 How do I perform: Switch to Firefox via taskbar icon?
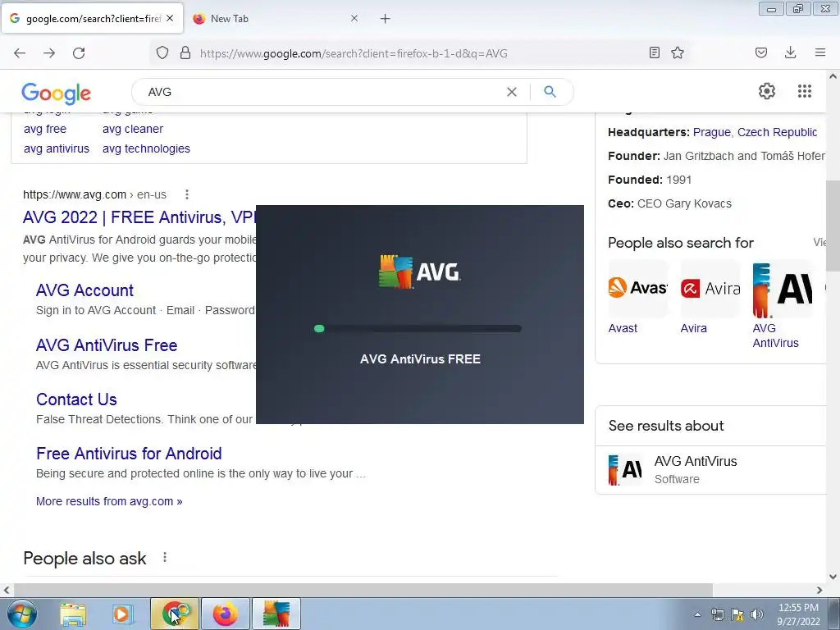tap(226, 614)
